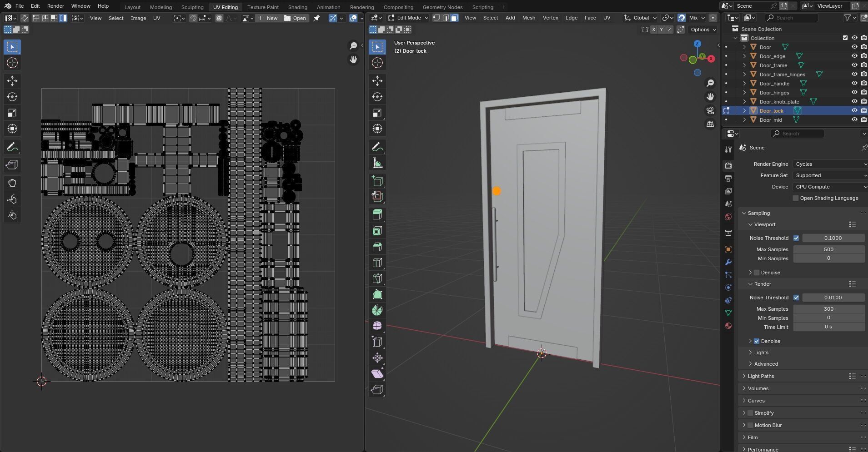Viewport: 868px width, 452px height.
Task: Click the UV editor pan hand icon
Action: [353, 60]
